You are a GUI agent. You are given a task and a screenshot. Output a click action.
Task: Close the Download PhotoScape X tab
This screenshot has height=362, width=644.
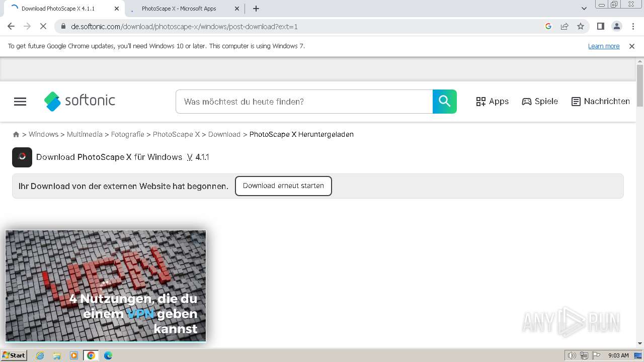(117, 9)
